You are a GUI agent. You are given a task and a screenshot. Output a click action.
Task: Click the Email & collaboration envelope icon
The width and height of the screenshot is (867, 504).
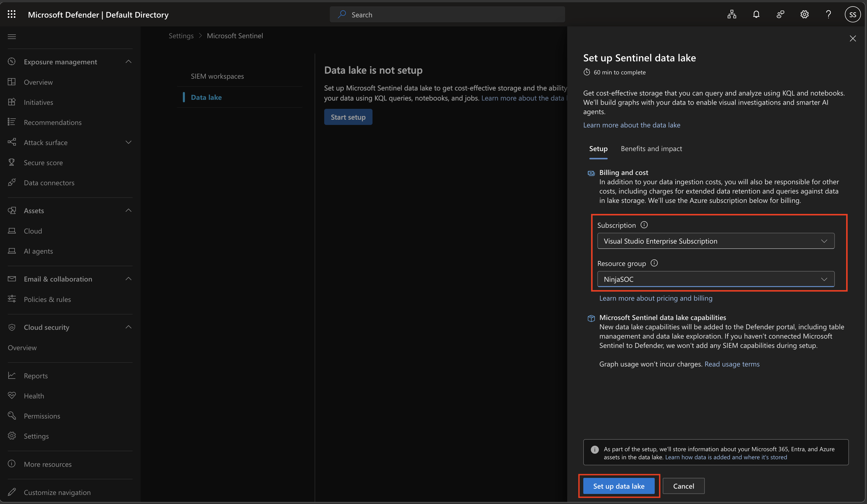(x=12, y=279)
